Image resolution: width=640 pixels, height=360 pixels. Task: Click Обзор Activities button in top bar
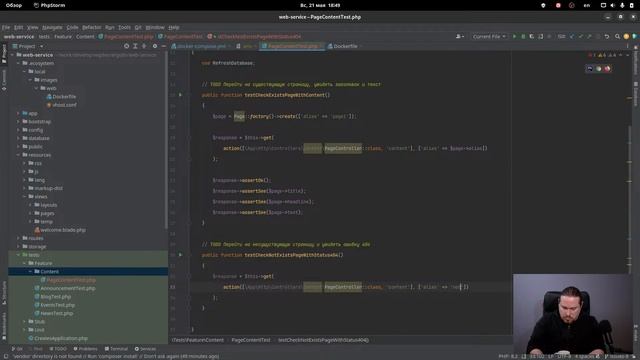point(14,5)
